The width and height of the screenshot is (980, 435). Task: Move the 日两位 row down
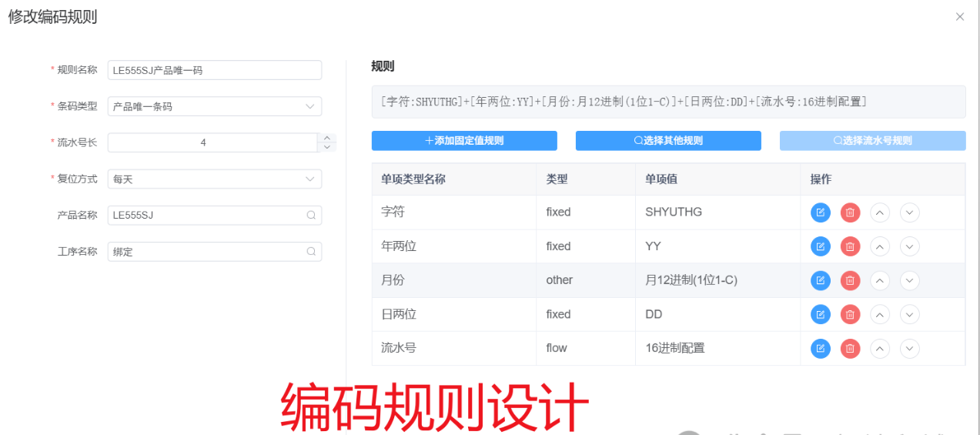click(x=910, y=314)
